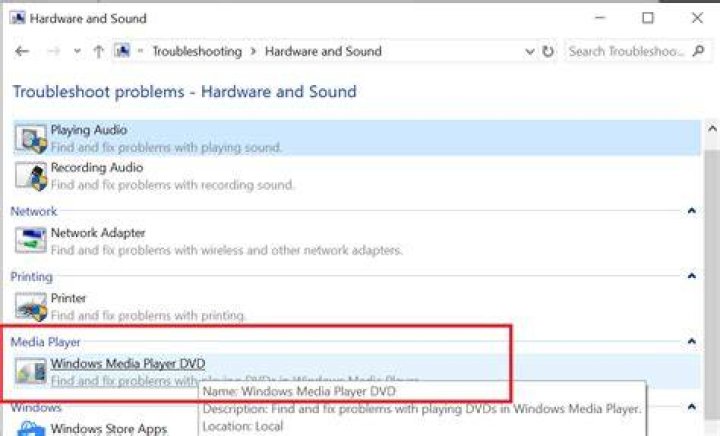Open Windows Store Apps troubleshooter
720x436 pixels.
pos(109,429)
